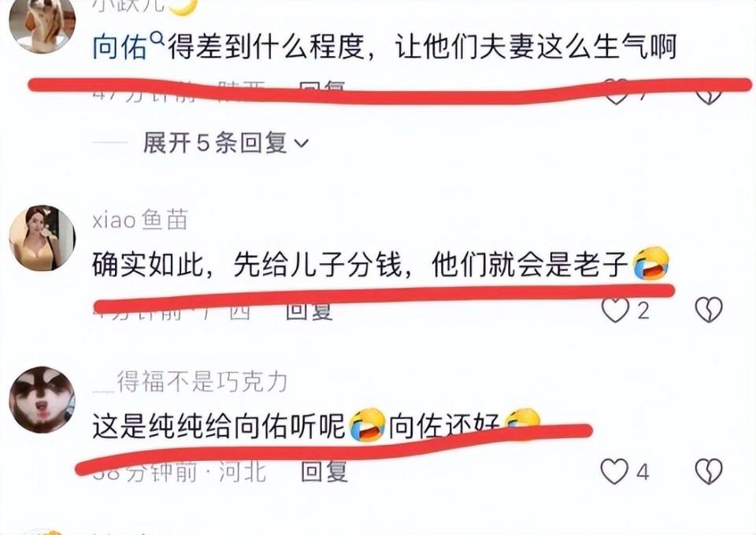Dislike xiao鱼苗's comment with broken heart
756x535 pixels.
click(x=709, y=310)
